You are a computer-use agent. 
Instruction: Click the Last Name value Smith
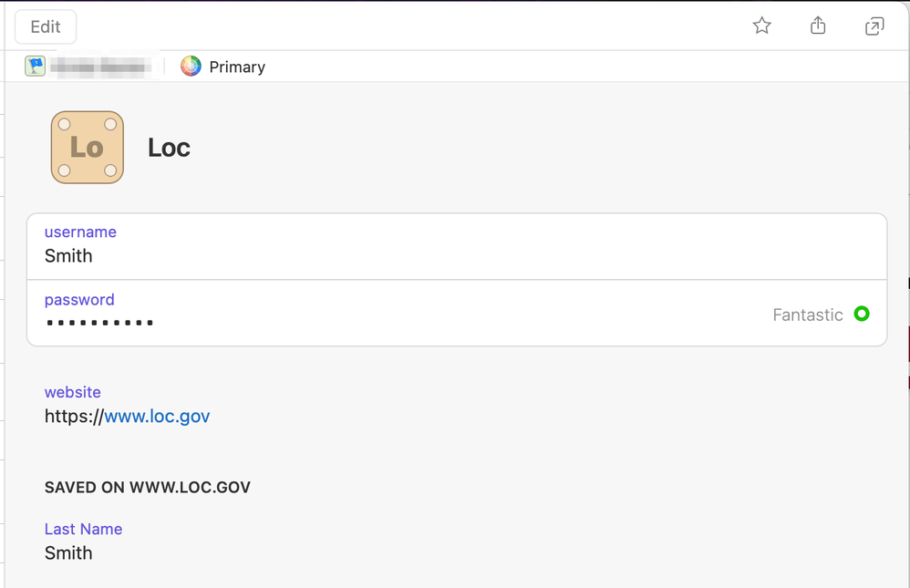[x=68, y=553]
